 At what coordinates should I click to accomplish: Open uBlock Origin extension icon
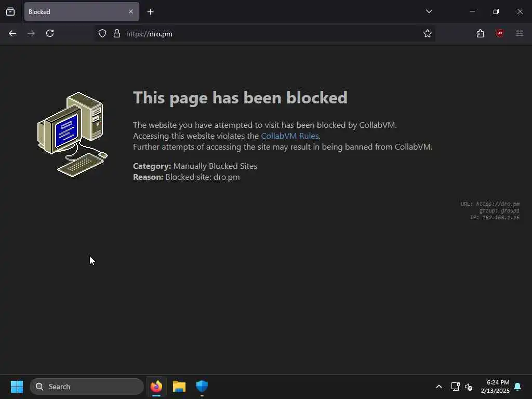pos(499,34)
